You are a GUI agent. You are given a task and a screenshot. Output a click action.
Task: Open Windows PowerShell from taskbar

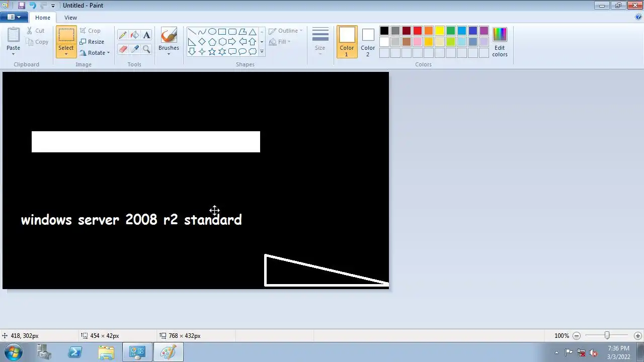[75, 352]
